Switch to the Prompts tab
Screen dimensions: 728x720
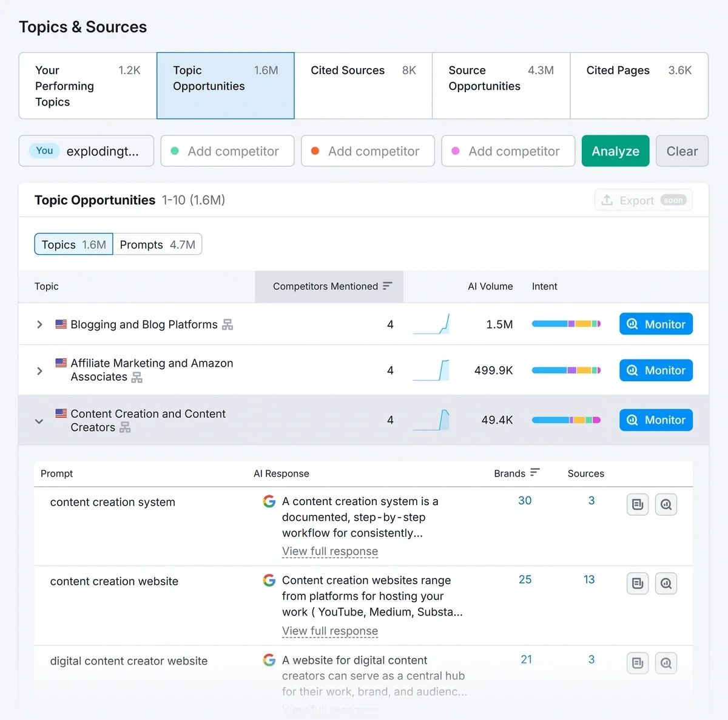(x=157, y=244)
